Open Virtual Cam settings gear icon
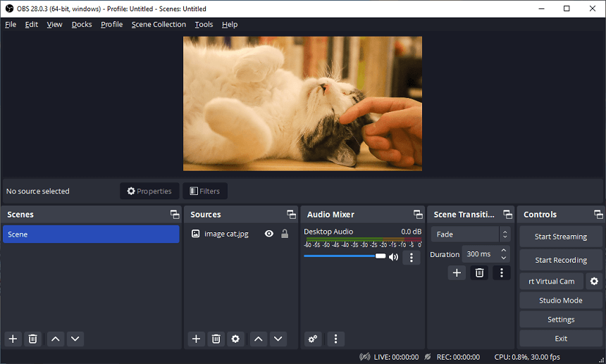Screen dimensions: 606x364 (x=594, y=281)
